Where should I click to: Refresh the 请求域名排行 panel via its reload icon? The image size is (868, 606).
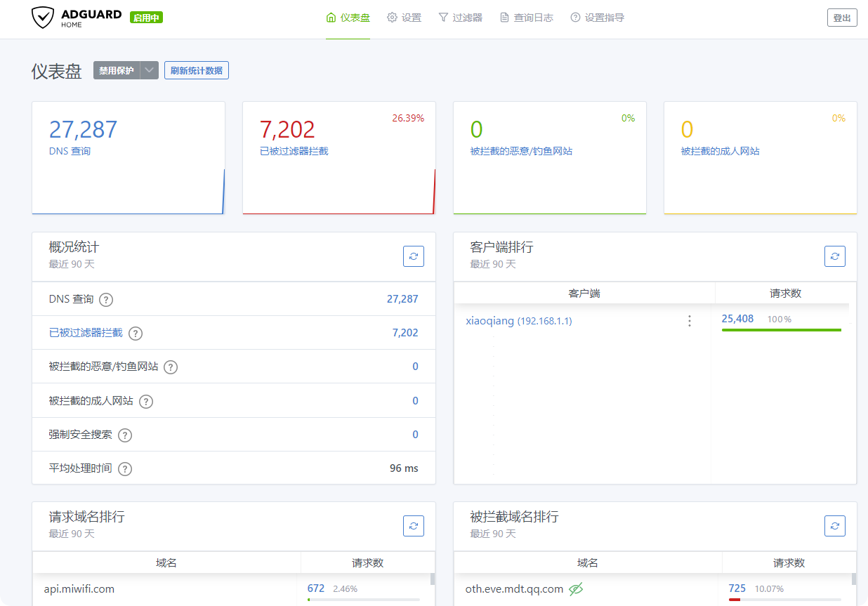point(414,525)
